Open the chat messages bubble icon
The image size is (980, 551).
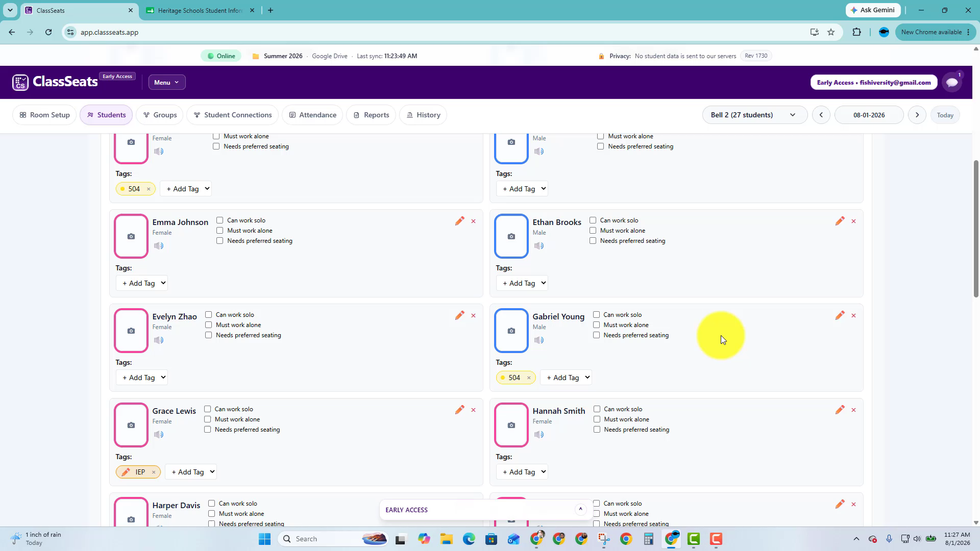click(x=952, y=82)
